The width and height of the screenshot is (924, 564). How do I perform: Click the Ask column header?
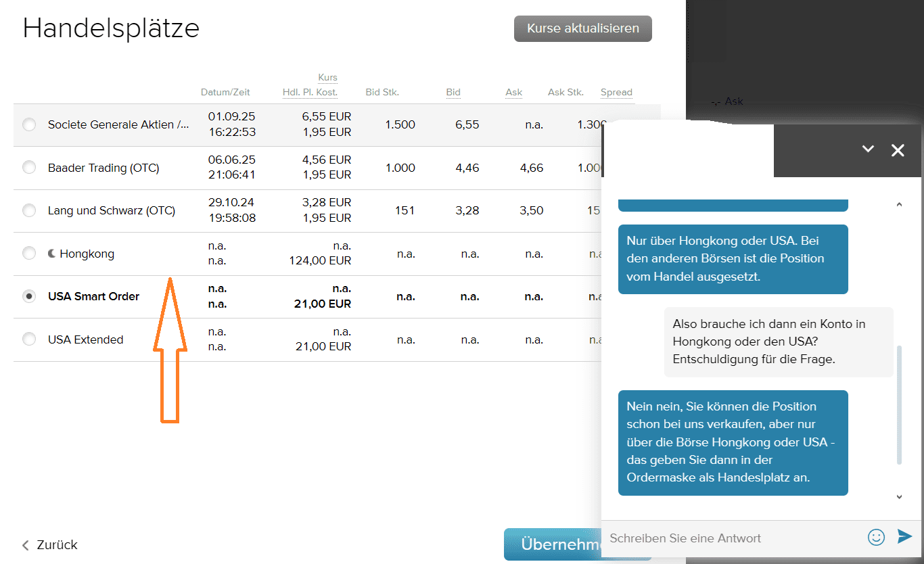514,92
